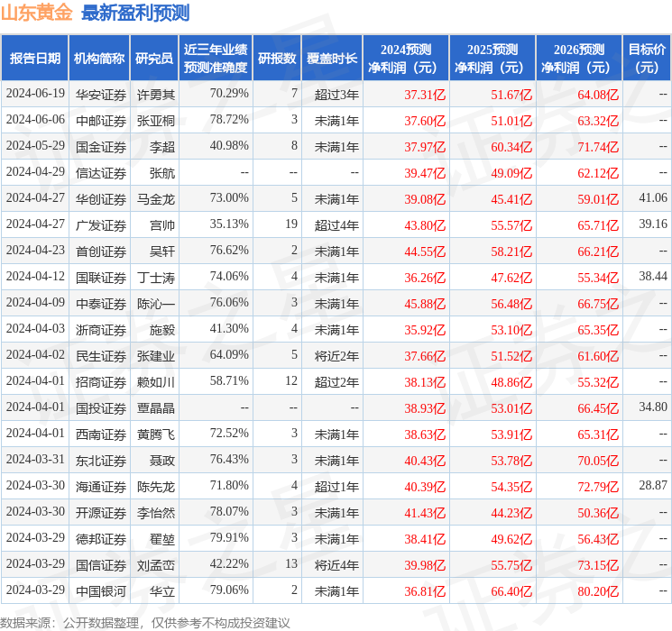
Task: Click 信达证券 institution cell
Action: coord(101,173)
